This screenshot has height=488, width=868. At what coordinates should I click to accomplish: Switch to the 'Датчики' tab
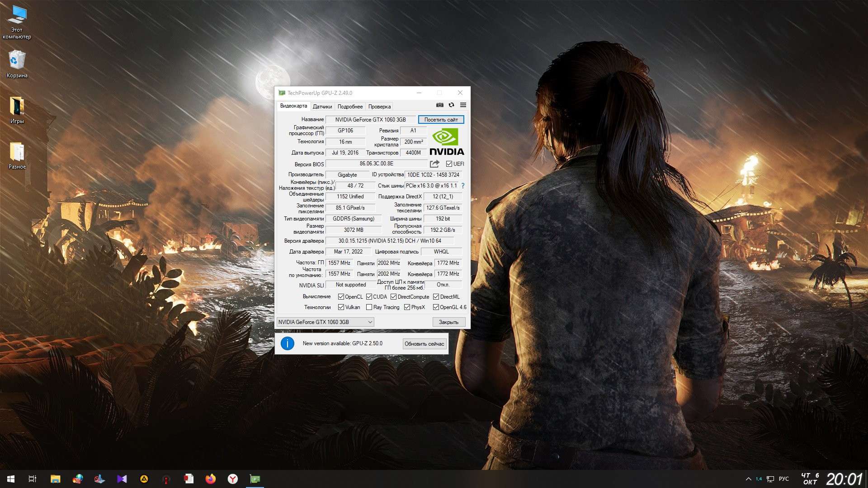point(322,107)
